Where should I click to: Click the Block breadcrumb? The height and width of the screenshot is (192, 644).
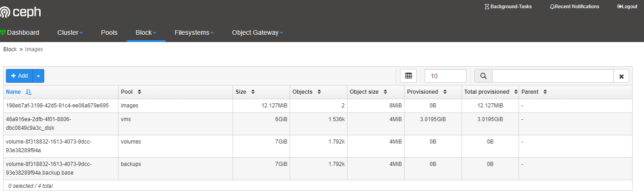click(x=10, y=49)
